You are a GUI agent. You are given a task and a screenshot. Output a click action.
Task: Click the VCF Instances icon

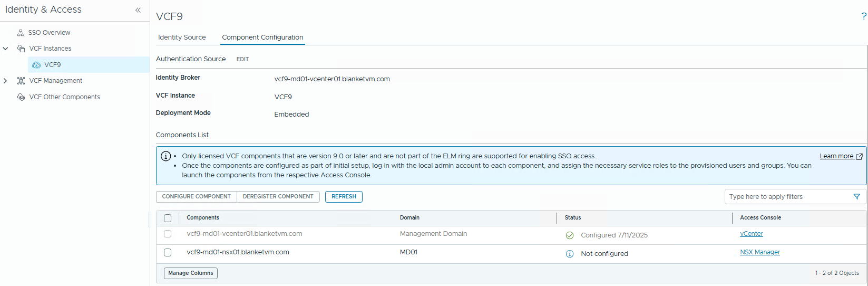[21, 49]
